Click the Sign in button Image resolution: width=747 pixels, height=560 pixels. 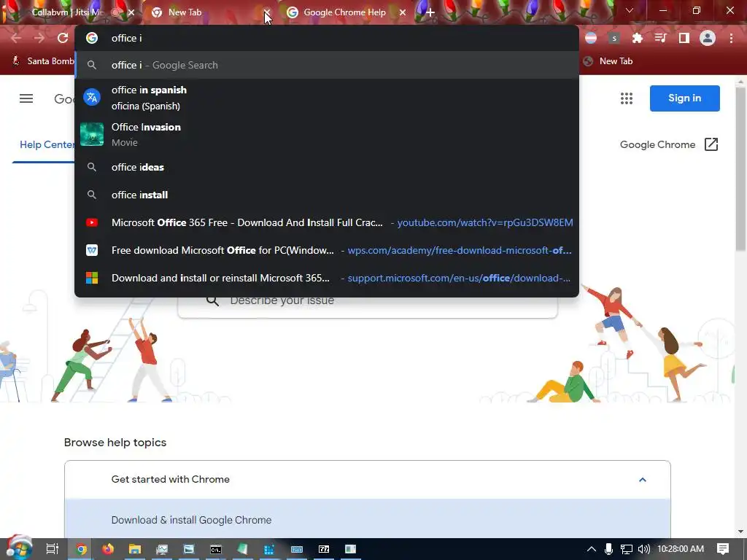pos(684,98)
